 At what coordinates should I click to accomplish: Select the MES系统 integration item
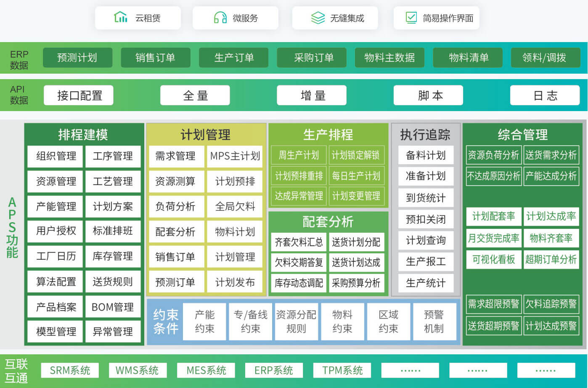click(206, 370)
